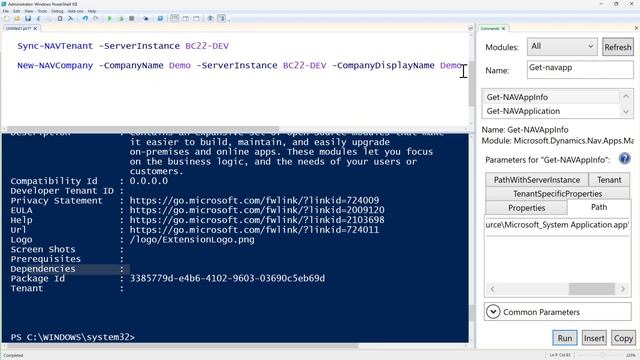Click the zoom slider in status bar
Image resolution: width=640 pixels, height=360 pixels.
pos(602,355)
